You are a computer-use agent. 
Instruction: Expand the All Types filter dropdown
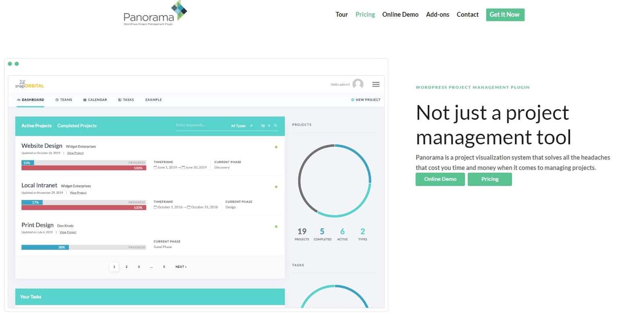coord(242,126)
